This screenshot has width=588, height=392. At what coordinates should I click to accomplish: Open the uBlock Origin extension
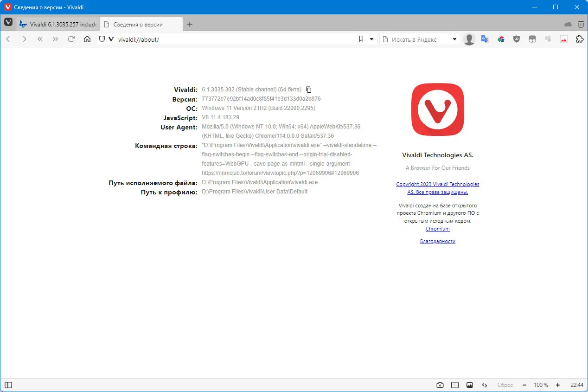pyautogui.click(x=516, y=39)
